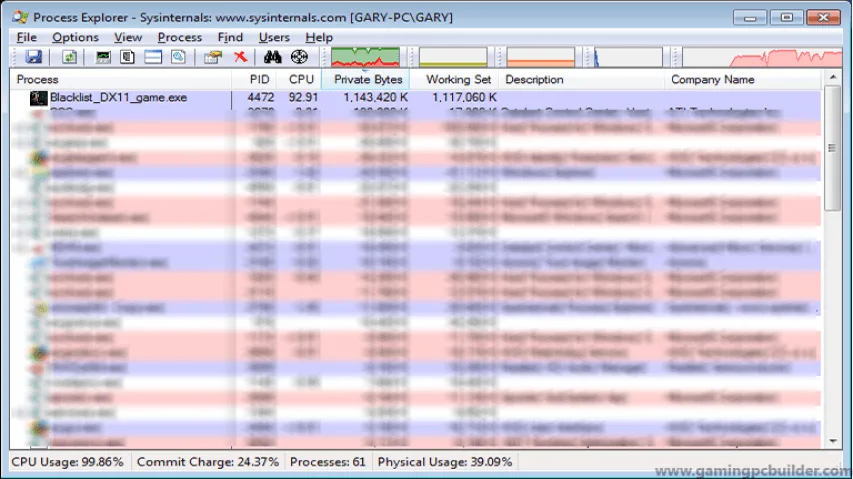
Task: Sort by the Company Name column header
Action: coord(743,79)
